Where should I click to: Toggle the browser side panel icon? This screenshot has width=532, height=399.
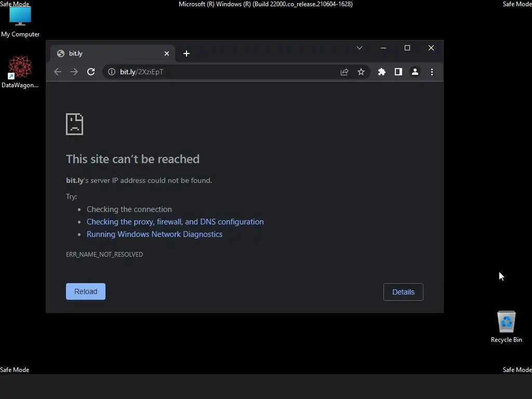point(398,72)
